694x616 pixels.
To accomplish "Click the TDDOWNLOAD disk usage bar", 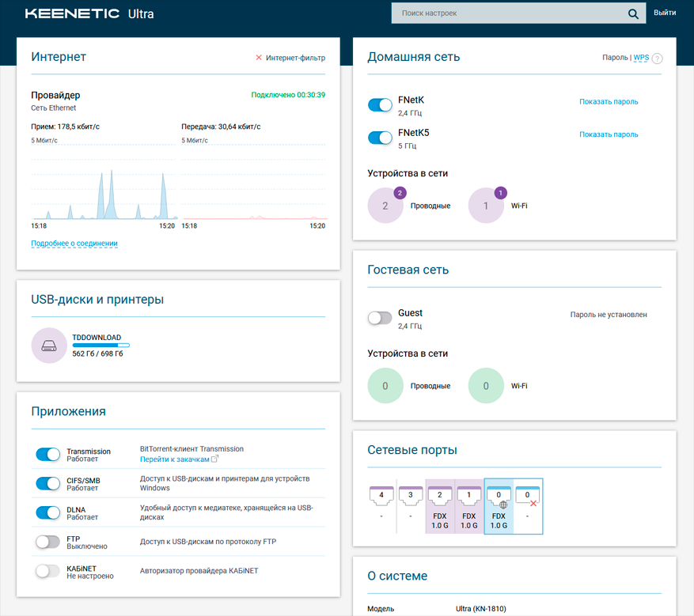I will 101,346.
